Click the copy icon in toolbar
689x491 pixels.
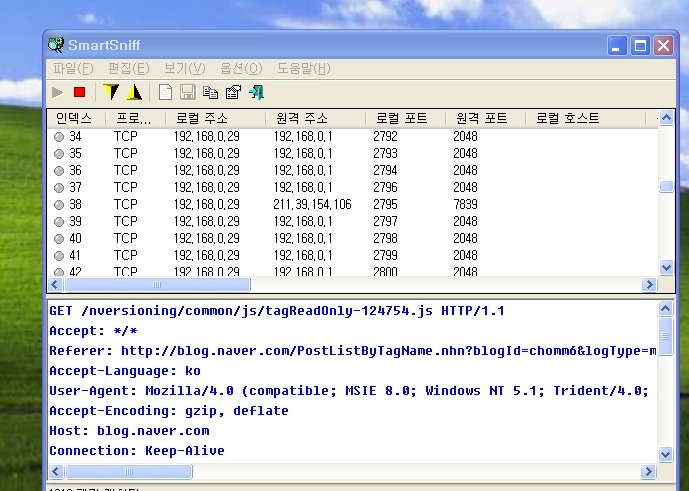pyautogui.click(x=210, y=93)
